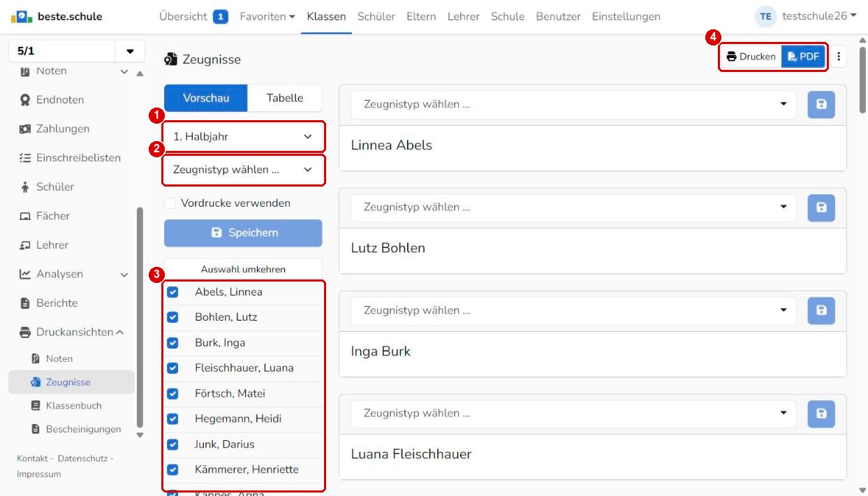Viewport: 868px width, 496px height.
Task: Click the Fächer book icon in sidebar
Action: point(25,217)
